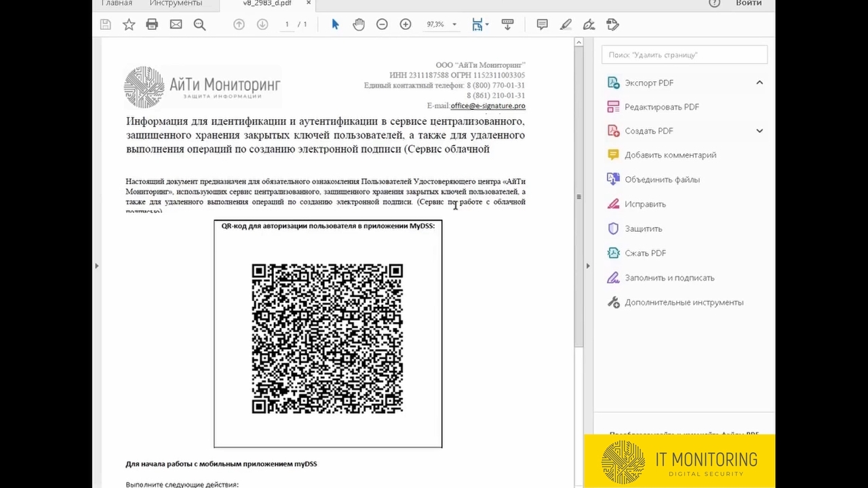This screenshot has width=868, height=488.
Task: Open Объединить файлы tool label
Action: pos(663,180)
